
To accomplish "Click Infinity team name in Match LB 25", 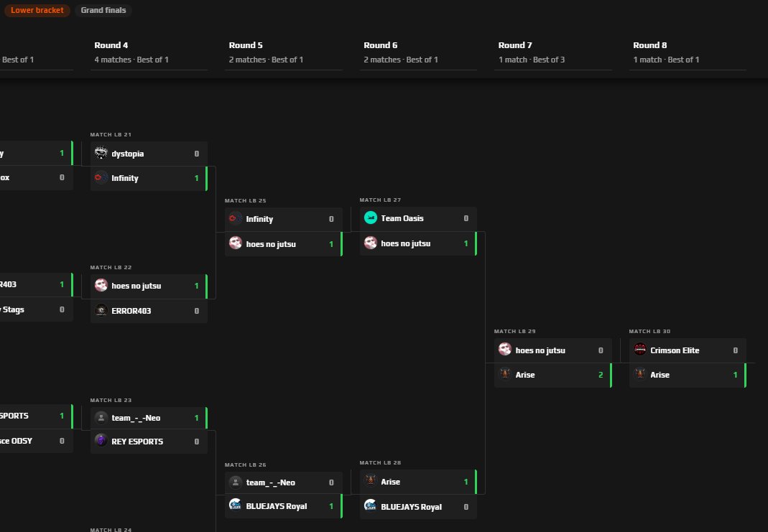I will tap(259, 219).
